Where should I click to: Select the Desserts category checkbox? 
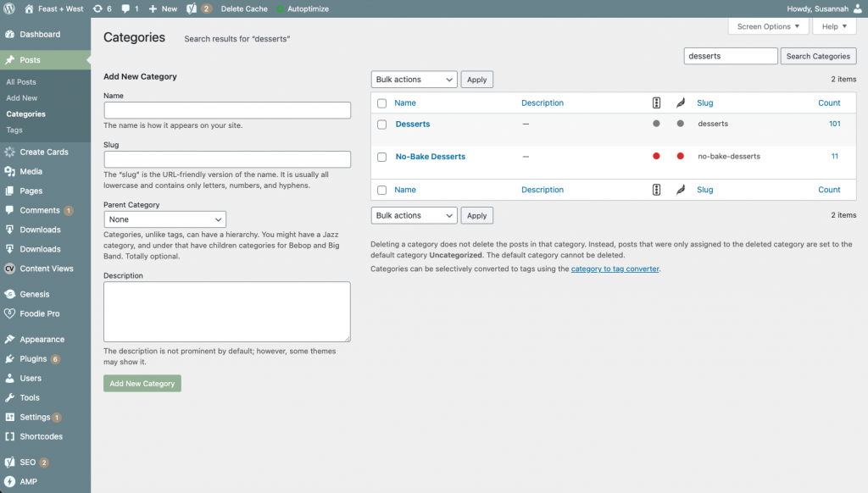(381, 124)
